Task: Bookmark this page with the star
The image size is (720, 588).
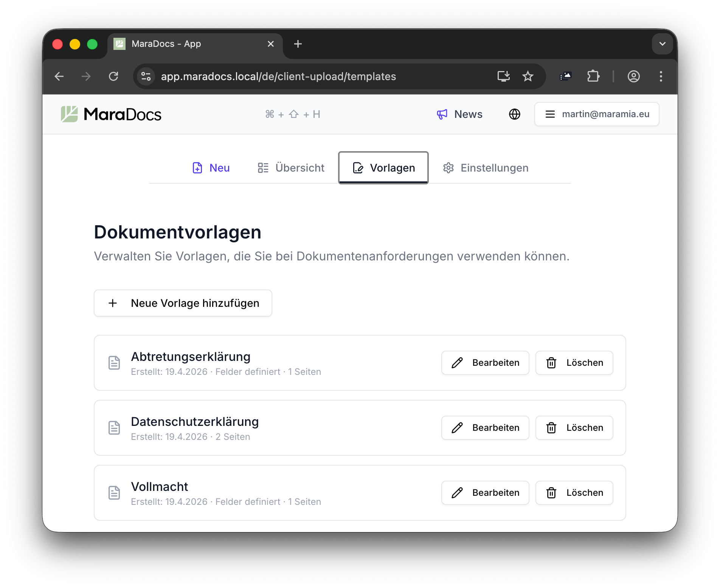Action: [528, 76]
